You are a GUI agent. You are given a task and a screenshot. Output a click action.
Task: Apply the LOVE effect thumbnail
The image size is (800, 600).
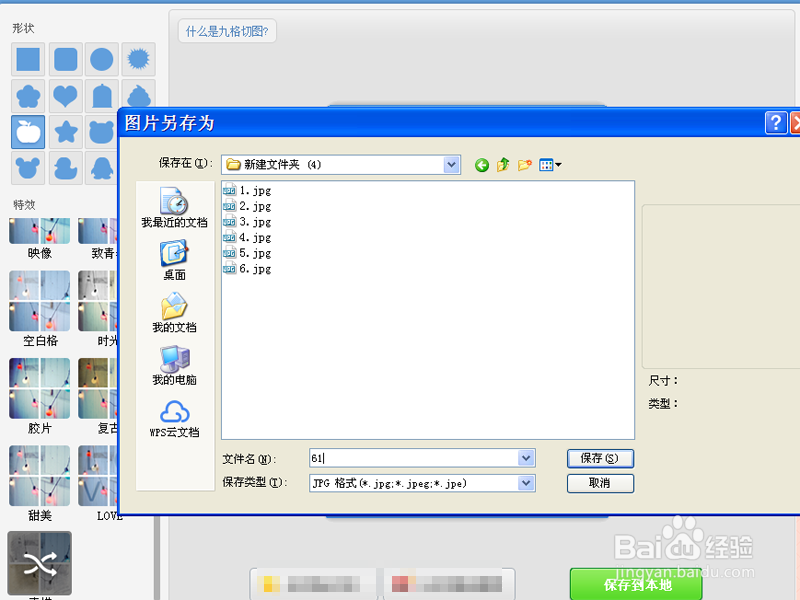pos(98,476)
